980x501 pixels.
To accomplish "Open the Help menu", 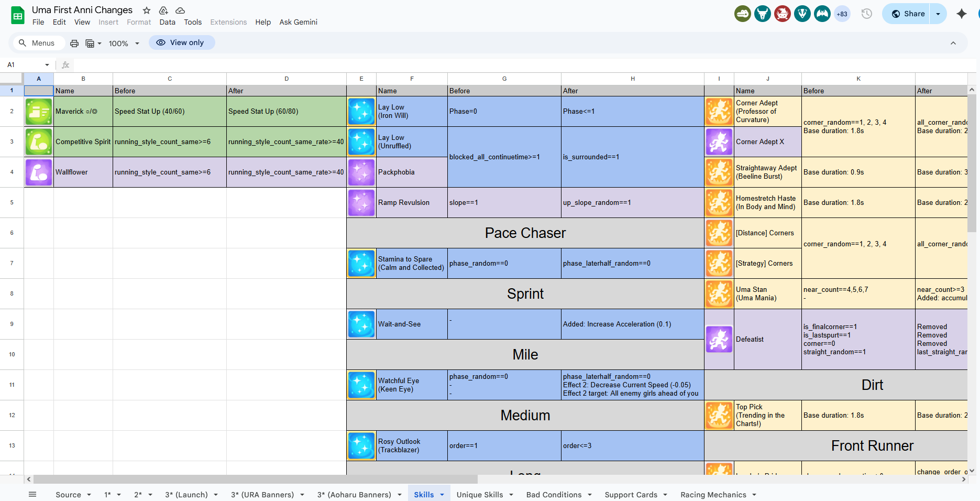I will pos(263,22).
